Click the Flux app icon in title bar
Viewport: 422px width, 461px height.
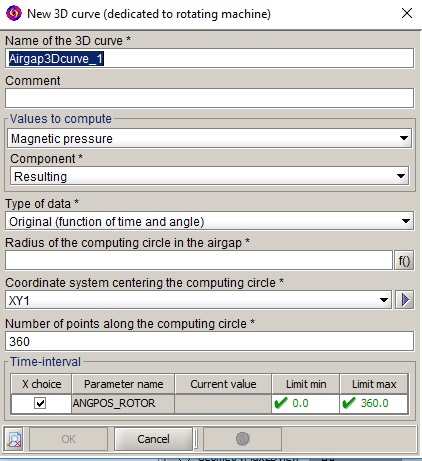14,14
